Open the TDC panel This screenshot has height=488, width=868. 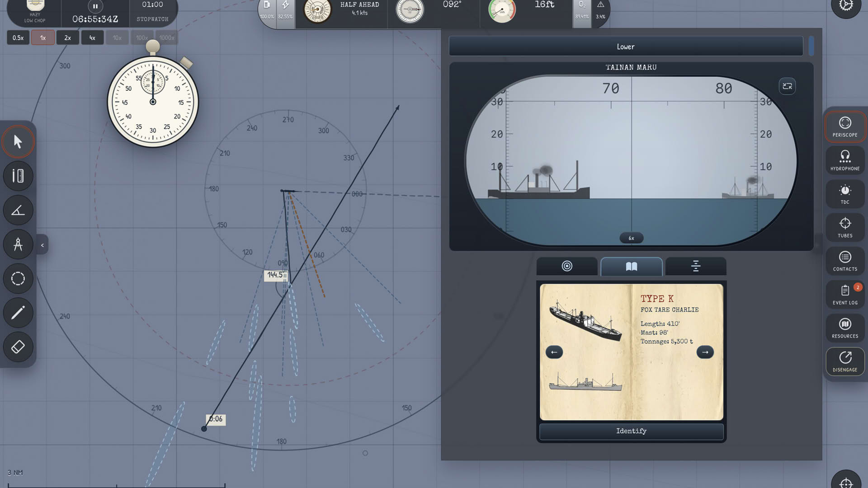pos(845,194)
